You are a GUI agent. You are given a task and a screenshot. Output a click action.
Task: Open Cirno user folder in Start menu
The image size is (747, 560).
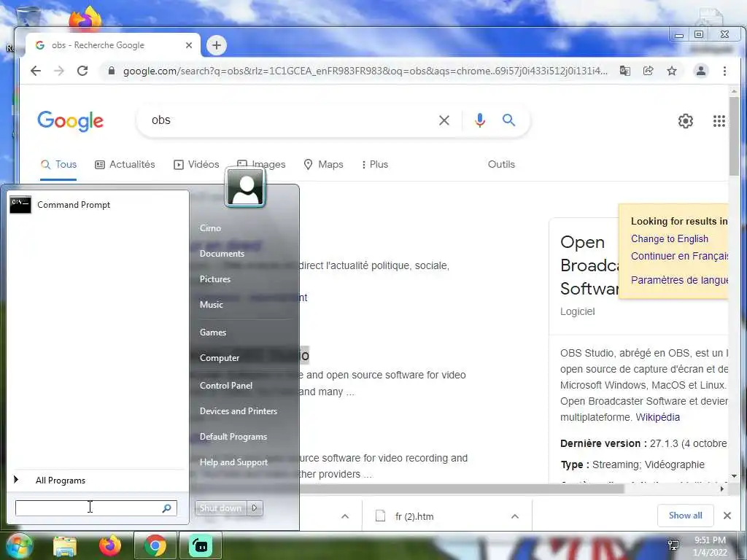(x=210, y=228)
